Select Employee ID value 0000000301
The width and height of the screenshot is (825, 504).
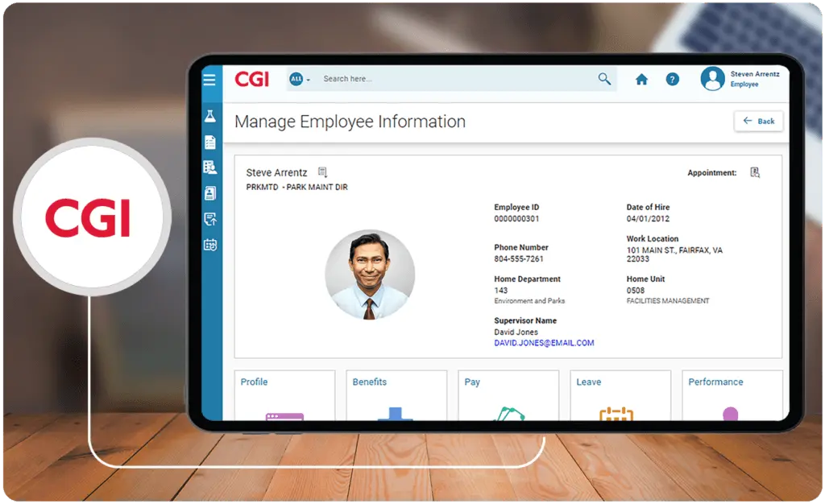(516, 219)
